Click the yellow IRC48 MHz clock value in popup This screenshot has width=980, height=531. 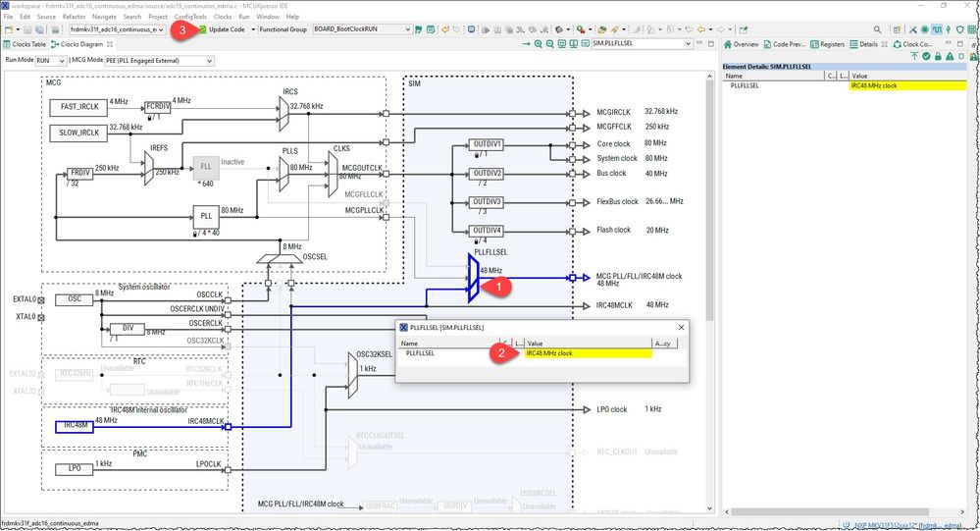pyautogui.click(x=589, y=353)
